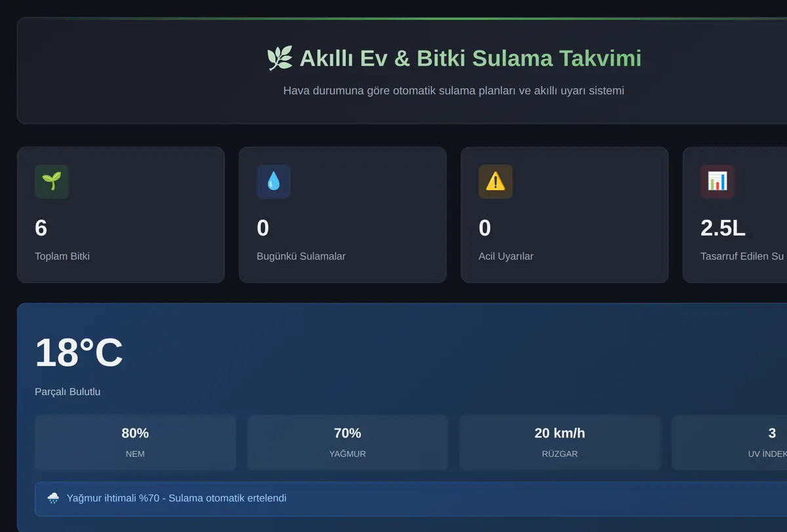Click the Bugünkü Sulamalar label
This screenshot has height=532, width=787.
[x=301, y=256]
